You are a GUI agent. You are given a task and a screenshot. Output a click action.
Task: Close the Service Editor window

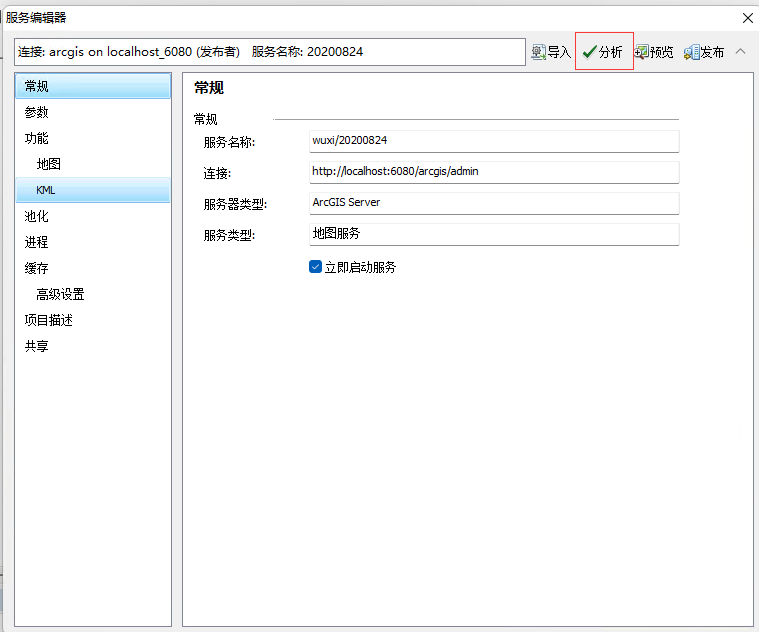point(746,17)
